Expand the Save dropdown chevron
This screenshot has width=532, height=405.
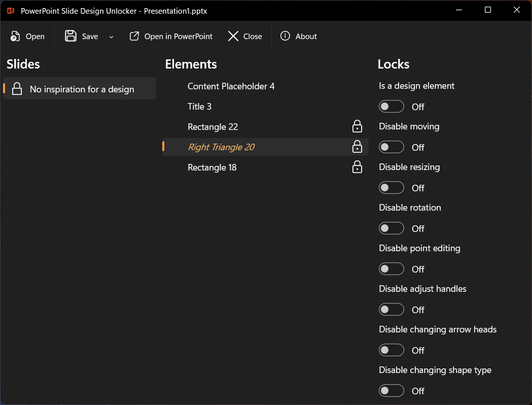[x=112, y=37]
